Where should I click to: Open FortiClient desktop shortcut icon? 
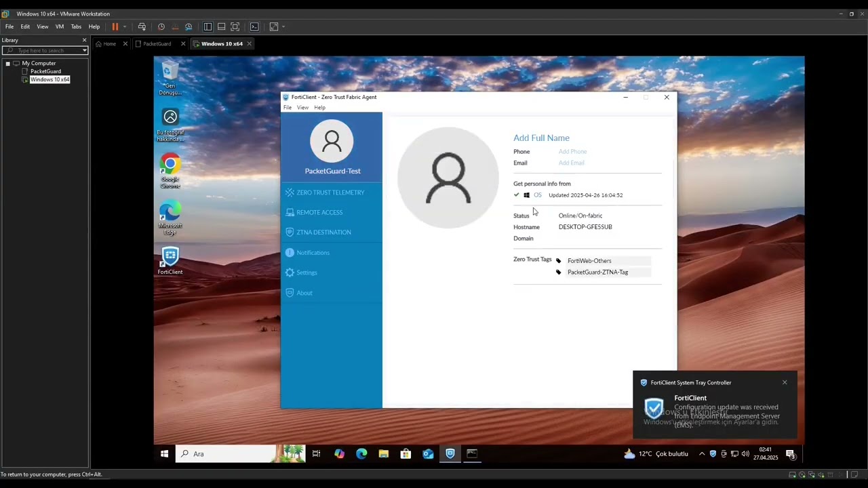tap(170, 261)
